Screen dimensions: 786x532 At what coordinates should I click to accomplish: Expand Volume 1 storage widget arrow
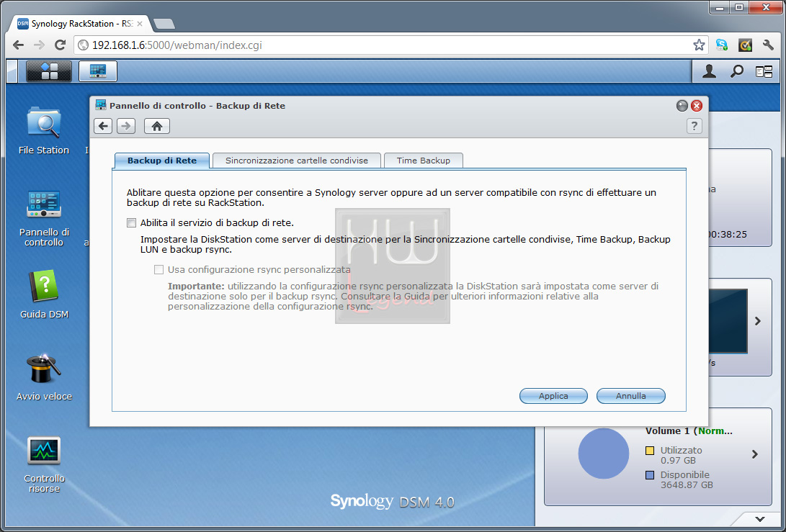point(755,454)
